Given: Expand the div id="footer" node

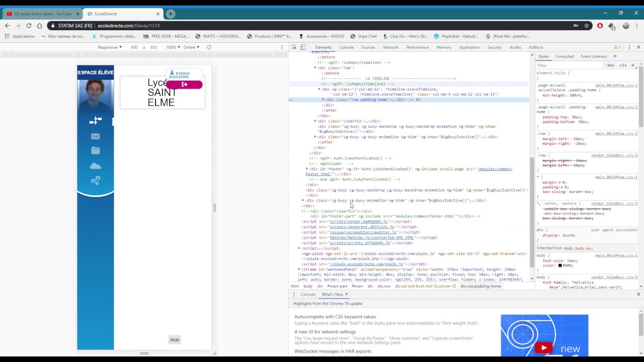Looking at the screenshot, I should 307,169.
